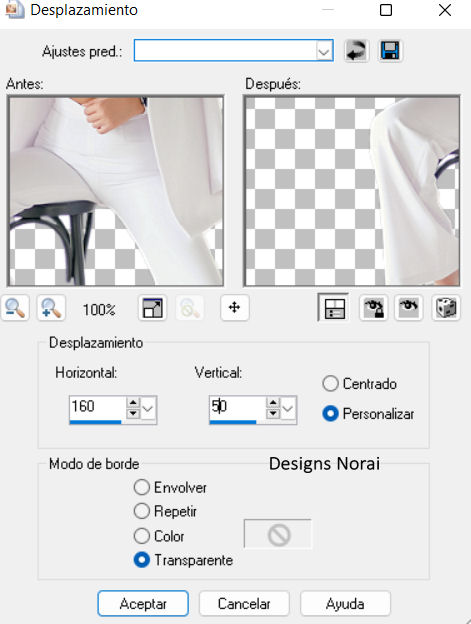
Task: Randomize parameters with the dice icon
Action: click(446, 308)
